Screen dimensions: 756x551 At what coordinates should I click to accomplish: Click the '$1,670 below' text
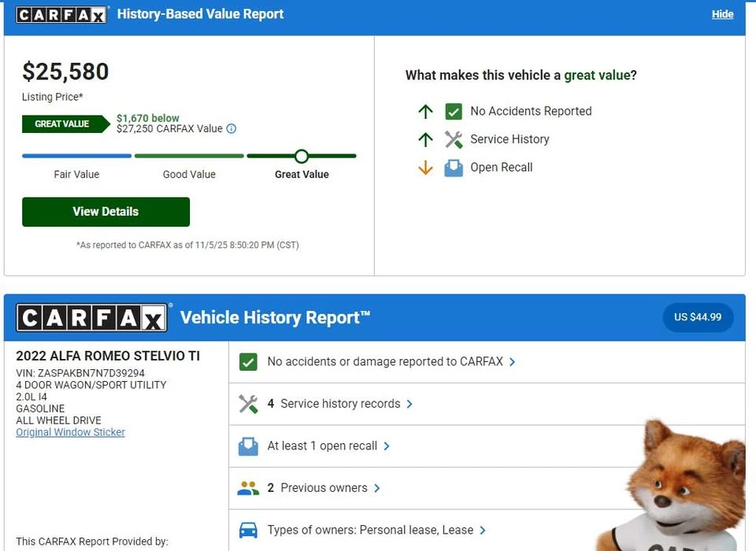coord(147,118)
